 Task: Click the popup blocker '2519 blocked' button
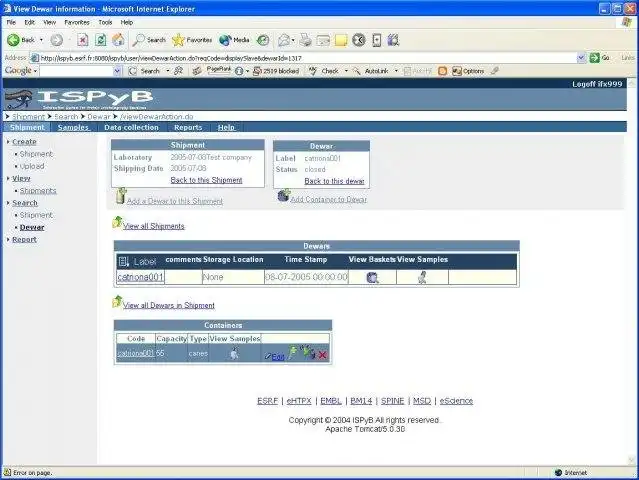pos(276,71)
